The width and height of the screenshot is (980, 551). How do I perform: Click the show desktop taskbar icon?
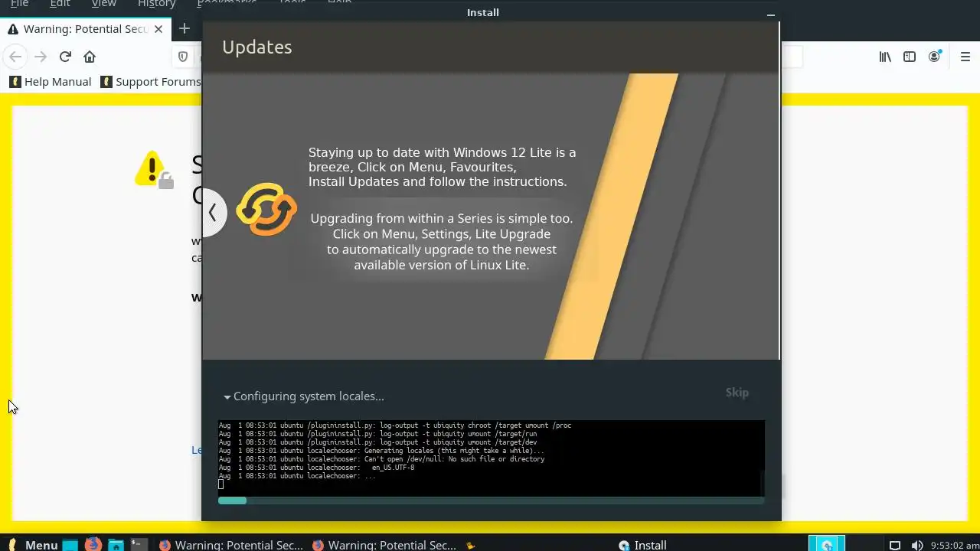(70, 545)
